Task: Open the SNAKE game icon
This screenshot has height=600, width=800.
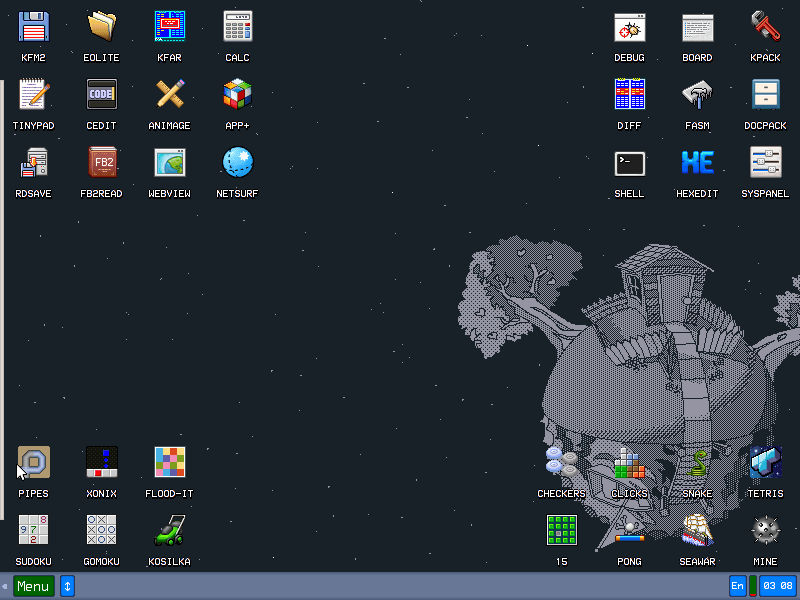Action: coord(697,462)
